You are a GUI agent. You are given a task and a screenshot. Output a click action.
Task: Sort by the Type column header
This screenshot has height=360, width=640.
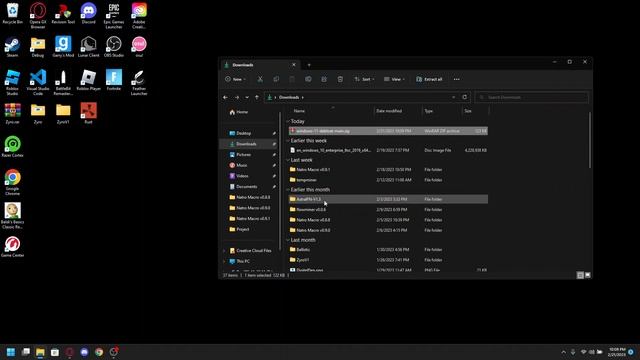[429, 111]
